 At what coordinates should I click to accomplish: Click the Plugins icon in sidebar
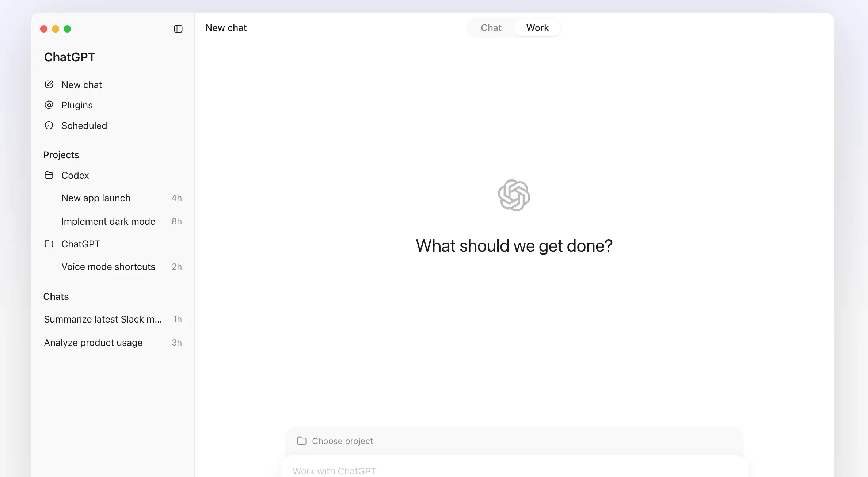click(49, 105)
